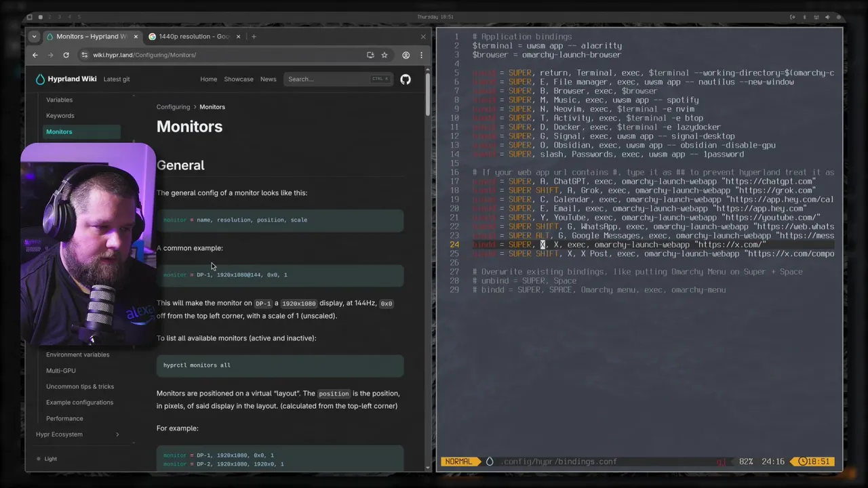Click the Monitors page title
This screenshot has width=868, height=488.
(x=189, y=127)
